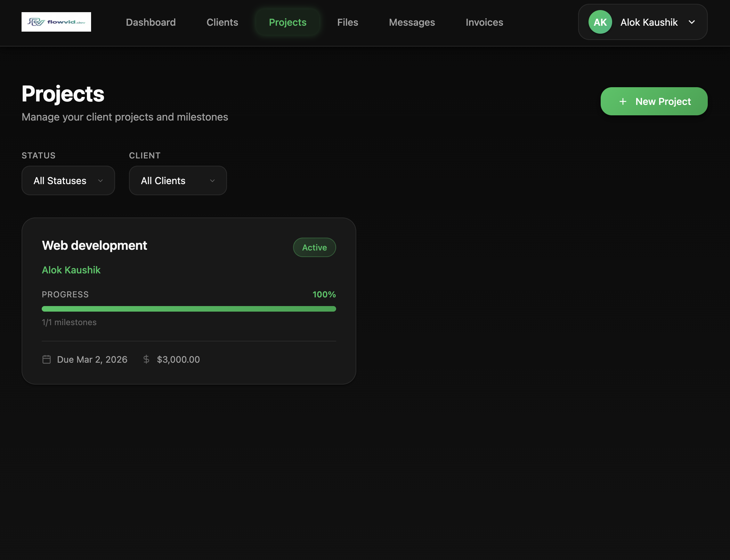This screenshot has height=560, width=730.
Task: Click the flowvid.dev logo
Action: click(x=56, y=22)
